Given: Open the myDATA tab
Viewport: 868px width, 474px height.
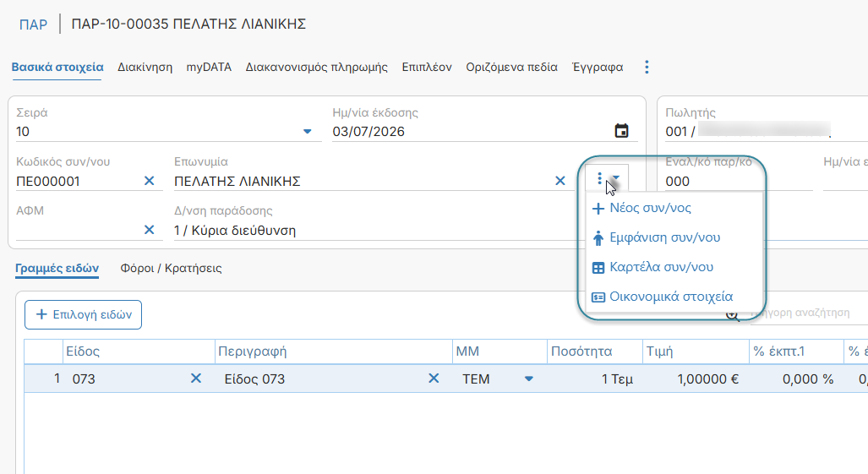Looking at the screenshot, I should click(x=209, y=67).
